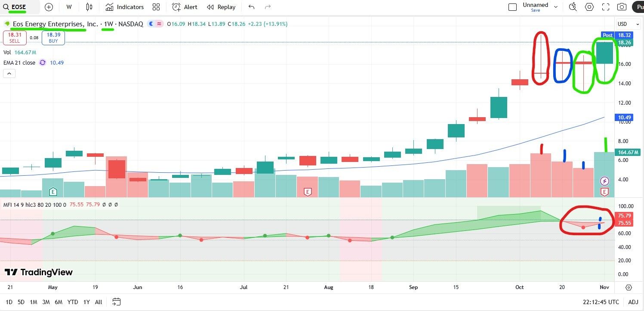Select the All date range

pos(99,302)
